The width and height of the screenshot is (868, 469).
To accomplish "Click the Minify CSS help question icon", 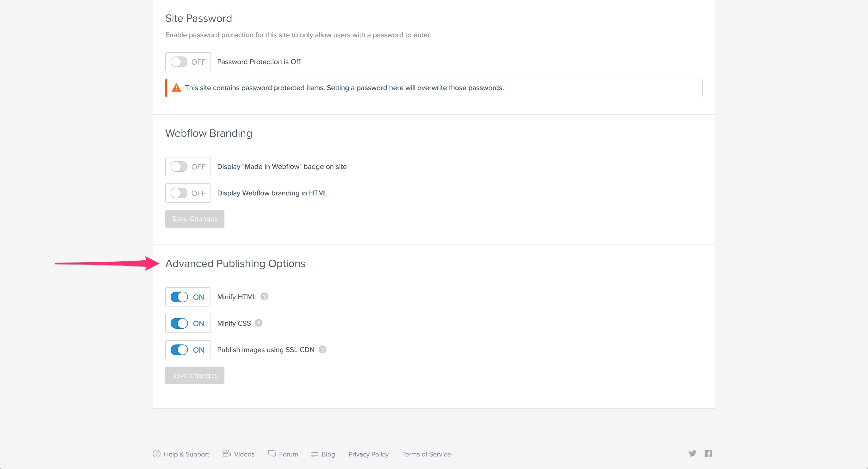I will pos(258,323).
